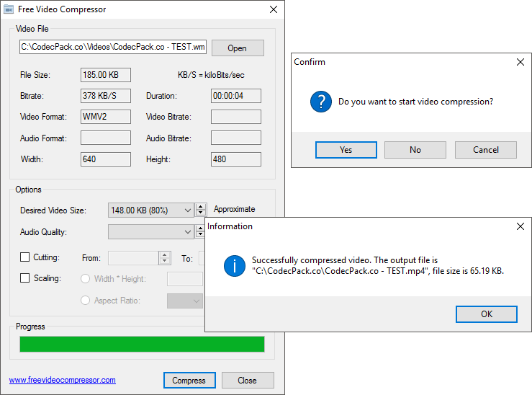Start compression with the Compress button

pos(189,380)
